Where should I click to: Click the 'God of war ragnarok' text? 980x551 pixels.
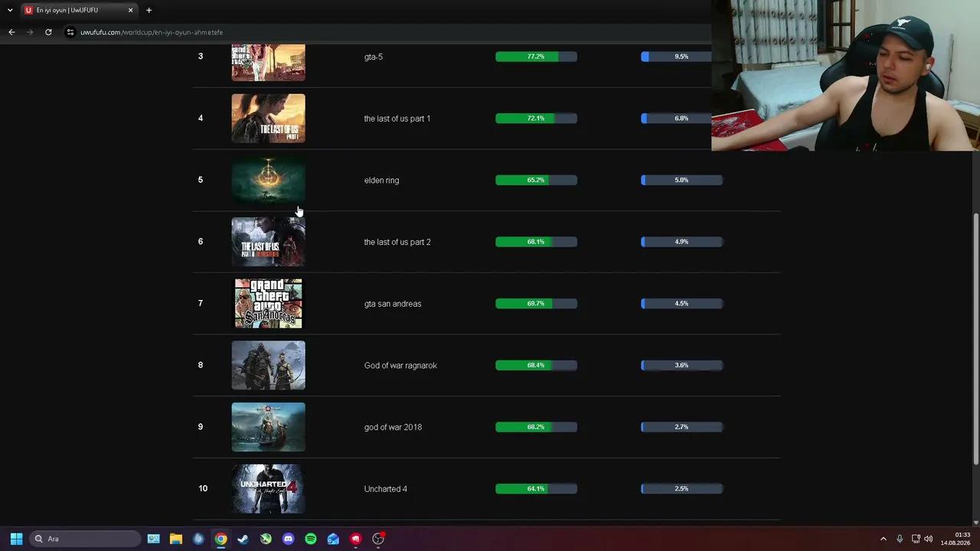click(400, 366)
